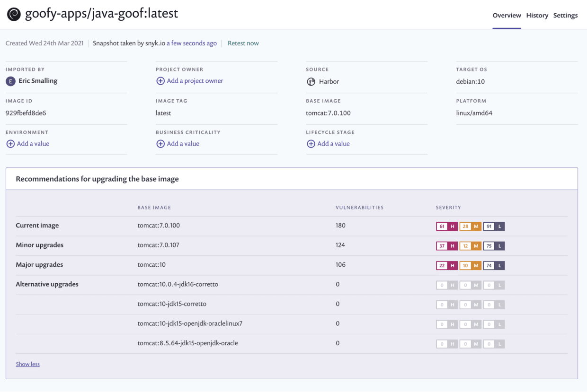Click tomcat:7.0.107 in the Minor upgrades row
The width and height of the screenshot is (587, 392).
click(x=159, y=245)
